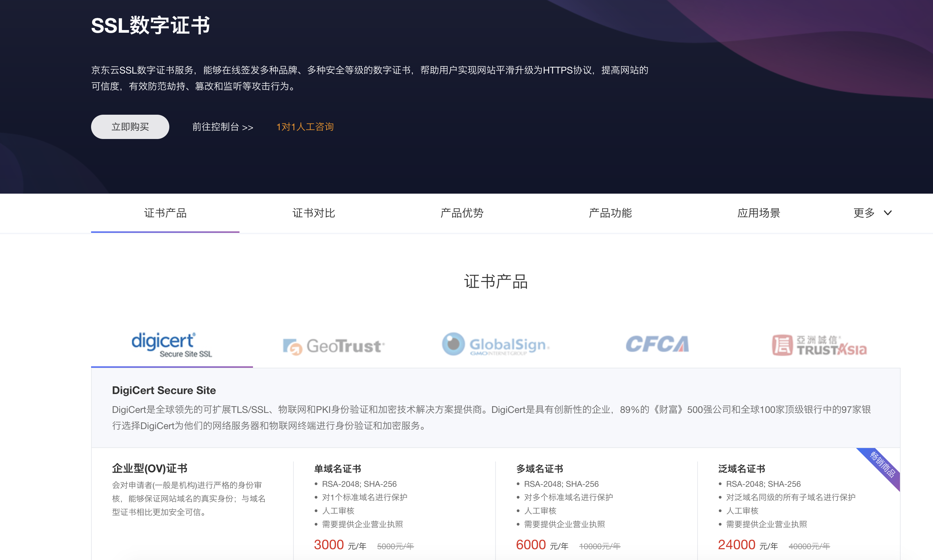Open 1对1人工咨询 link
This screenshot has width=933, height=560.
(305, 127)
